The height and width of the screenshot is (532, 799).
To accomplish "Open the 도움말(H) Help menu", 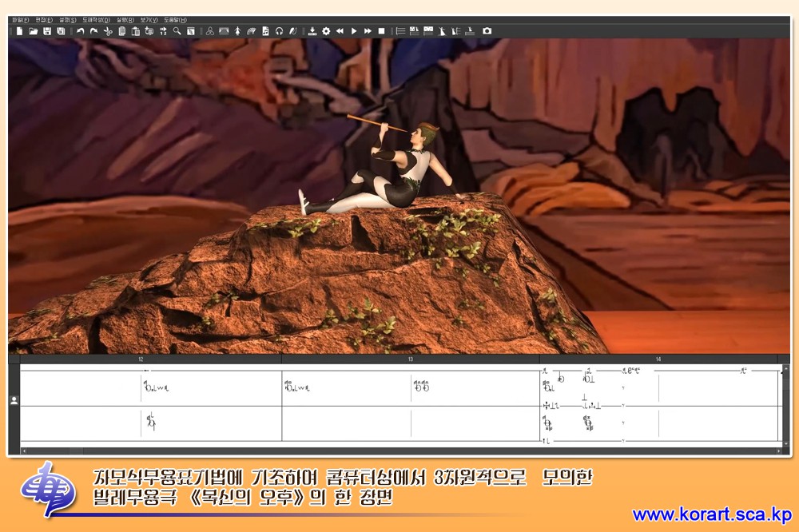I will tap(175, 20).
